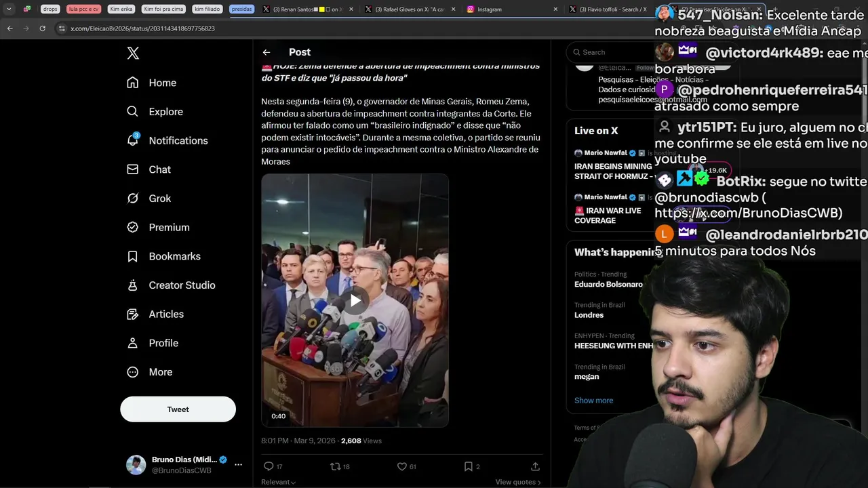The height and width of the screenshot is (488, 868).
Task: Click Show more under trends
Action: (x=593, y=401)
